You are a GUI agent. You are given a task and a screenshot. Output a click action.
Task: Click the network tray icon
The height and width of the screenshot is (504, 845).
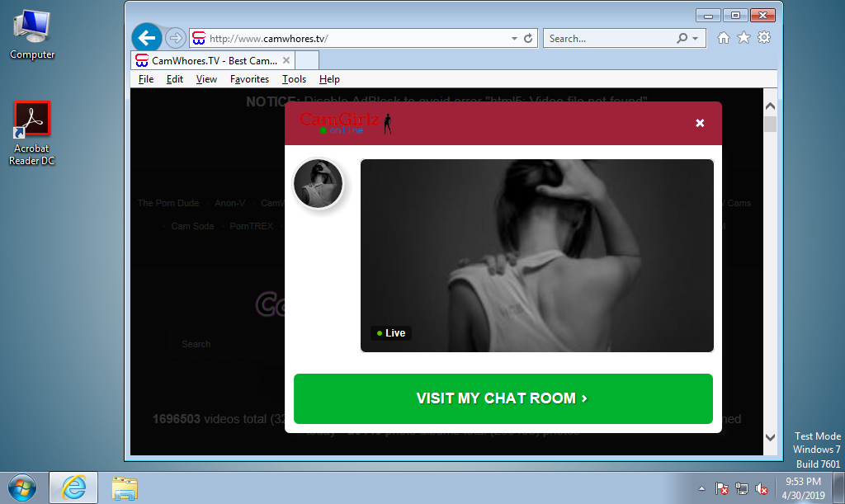tap(742, 488)
